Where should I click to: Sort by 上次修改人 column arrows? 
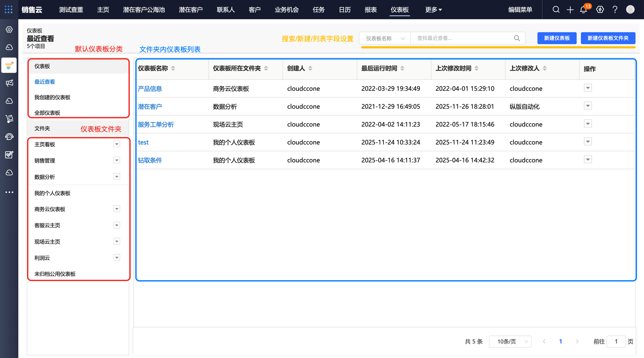tap(545, 68)
